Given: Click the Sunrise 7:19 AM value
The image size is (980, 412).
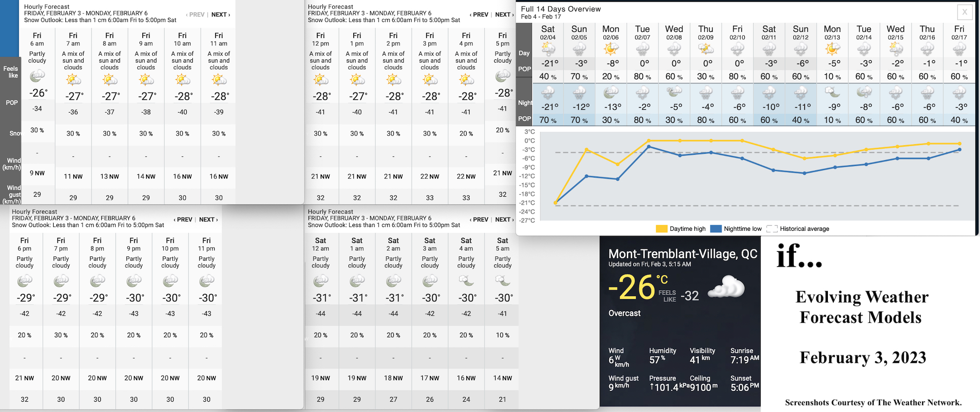Looking at the screenshot, I should click(744, 360).
